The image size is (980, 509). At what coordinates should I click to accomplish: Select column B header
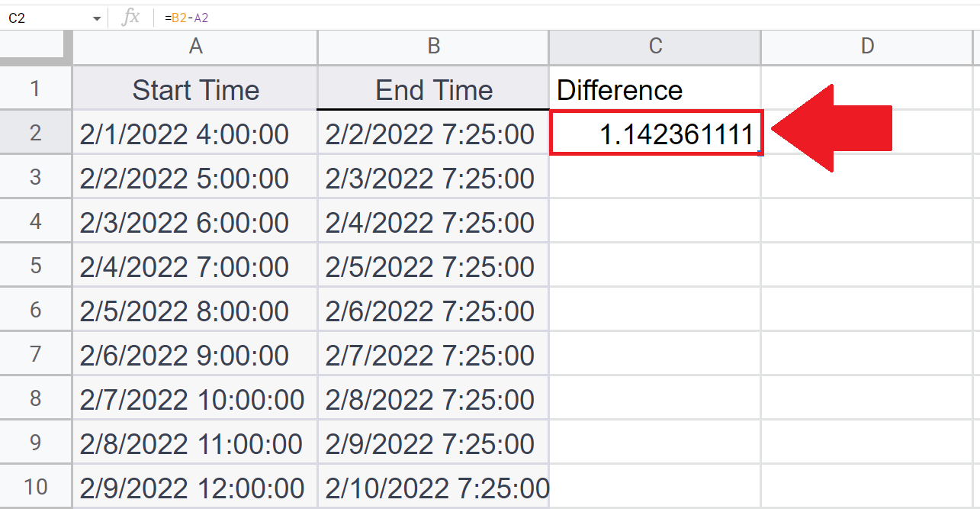click(433, 47)
